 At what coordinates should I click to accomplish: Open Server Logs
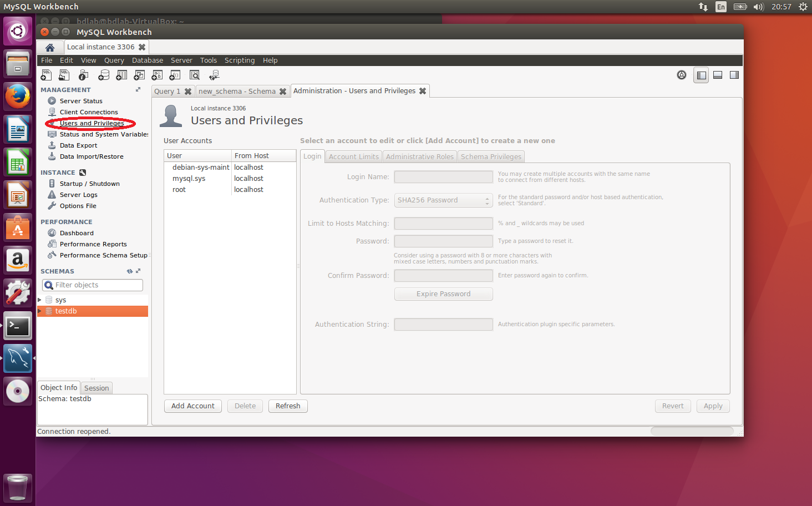coord(78,195)
